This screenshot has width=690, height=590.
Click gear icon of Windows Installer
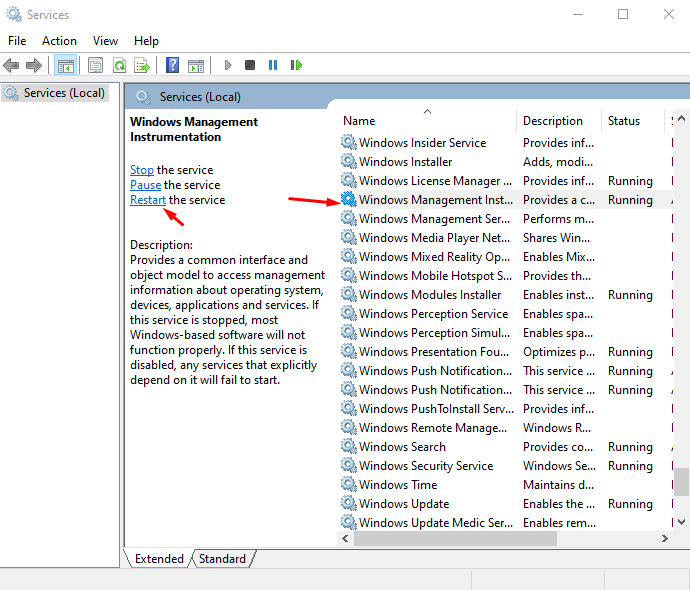[x=349, y=161]
